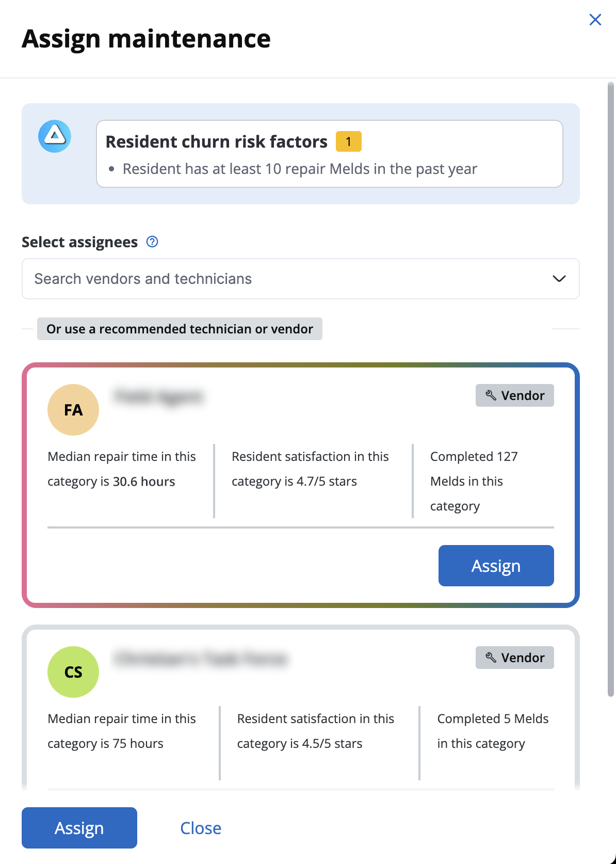Viewport: 616px width, 864px height.
Task: Click the 4.5/5 stars satisfaction stat
Action: pos(316,731)
